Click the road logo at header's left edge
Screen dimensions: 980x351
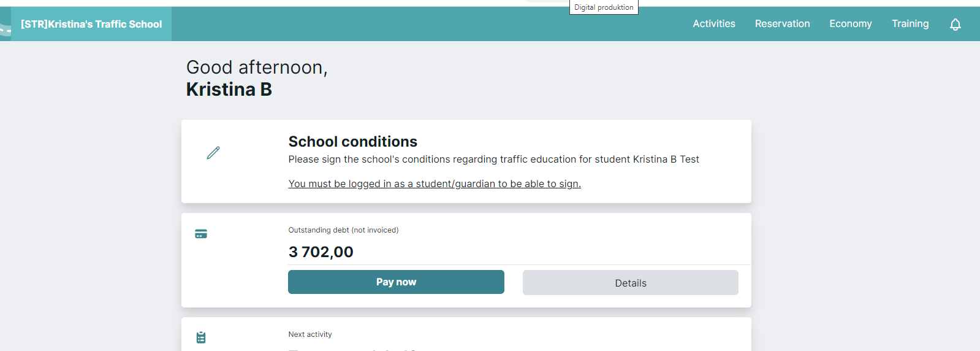point(6,25)
